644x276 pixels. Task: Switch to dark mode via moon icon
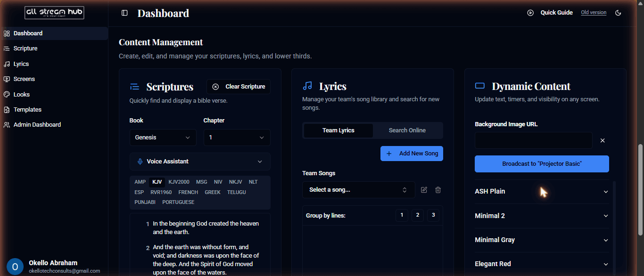[619, 13]
